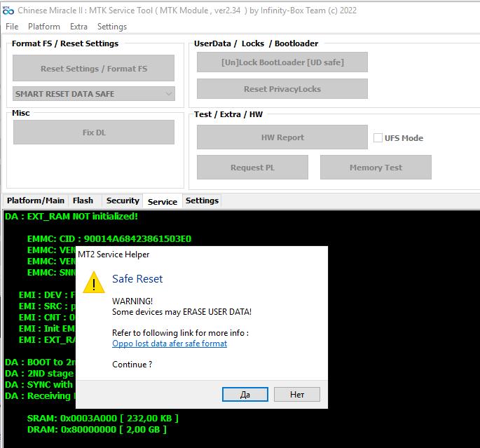Switch to the Security tab
The image size is (480, 448).
123,201
